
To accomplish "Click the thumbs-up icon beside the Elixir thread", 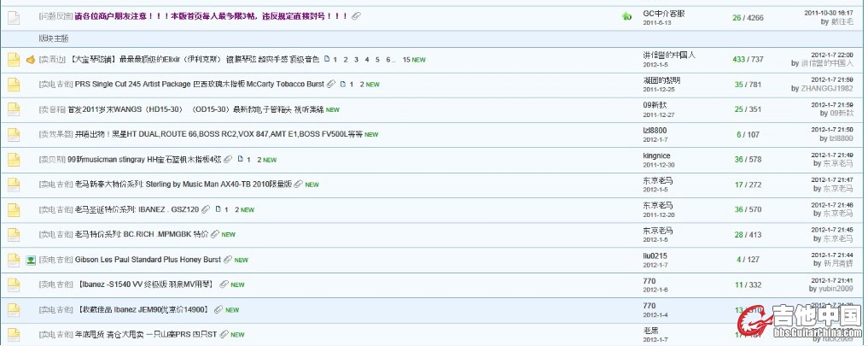I will point(31,60).
